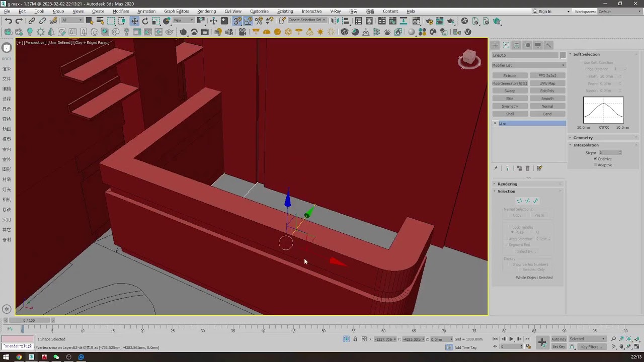Viewport: 644px width, 362px height.
Task: Open the Modifiers menu
Action: tap(121, 11)
